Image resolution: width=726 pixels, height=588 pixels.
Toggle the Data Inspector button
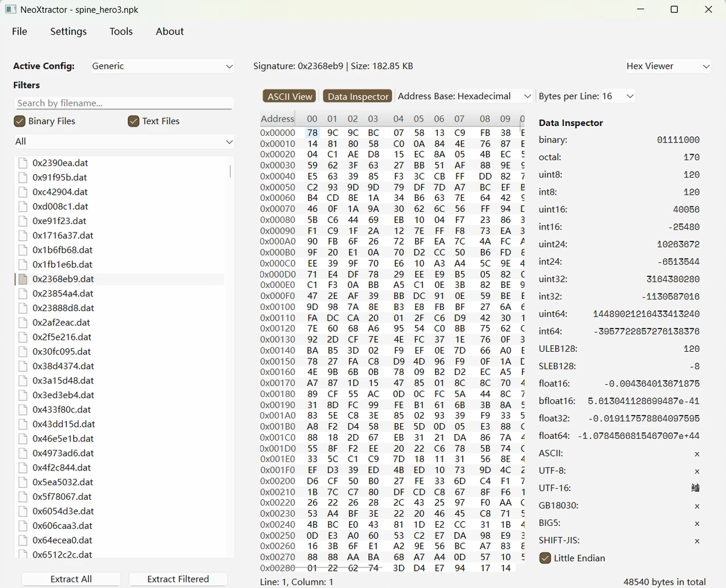click(358, 96)
